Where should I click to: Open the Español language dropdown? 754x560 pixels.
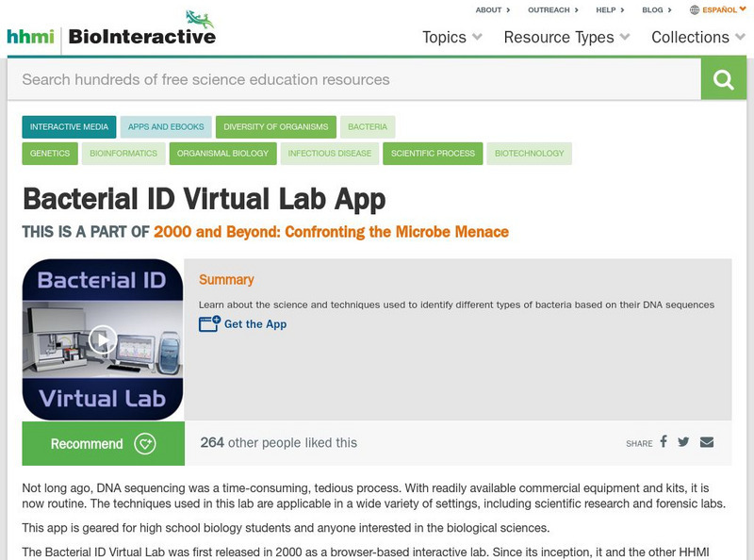pos(724,9)
